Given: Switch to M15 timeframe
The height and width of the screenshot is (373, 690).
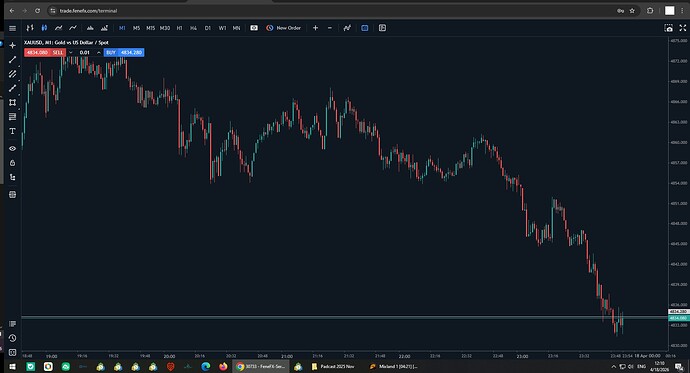Looking at the screenshot, I should tap(150, 28).
